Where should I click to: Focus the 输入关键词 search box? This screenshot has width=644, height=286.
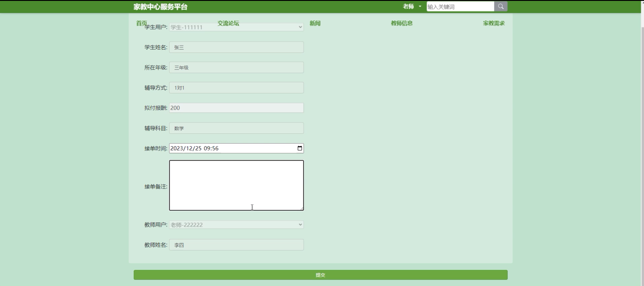460,6
